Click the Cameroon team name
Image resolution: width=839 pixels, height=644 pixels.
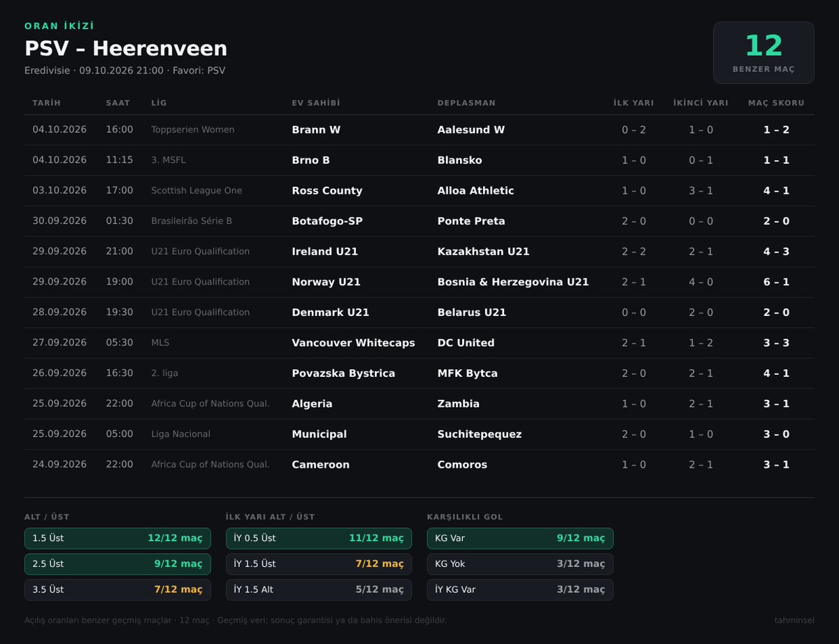[x=320, y=464]
